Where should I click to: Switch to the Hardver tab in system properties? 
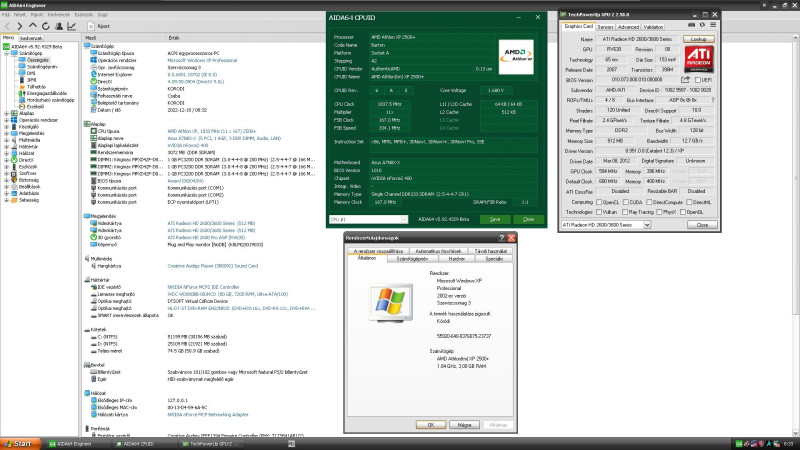click(456, 259)
